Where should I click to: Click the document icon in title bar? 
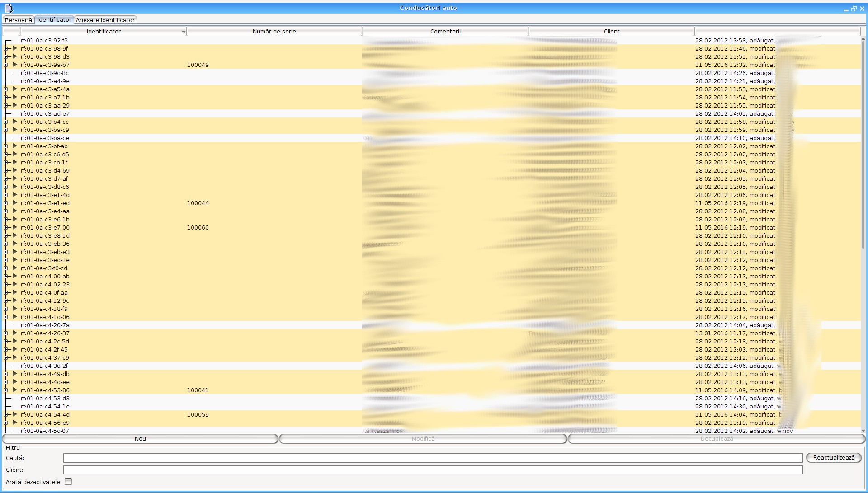point(9,8)
